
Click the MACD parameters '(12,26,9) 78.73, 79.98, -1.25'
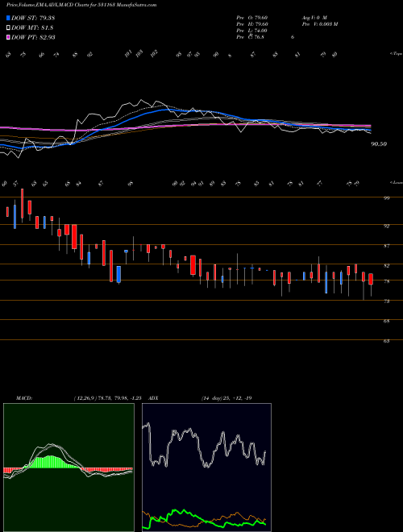(107, 398)
